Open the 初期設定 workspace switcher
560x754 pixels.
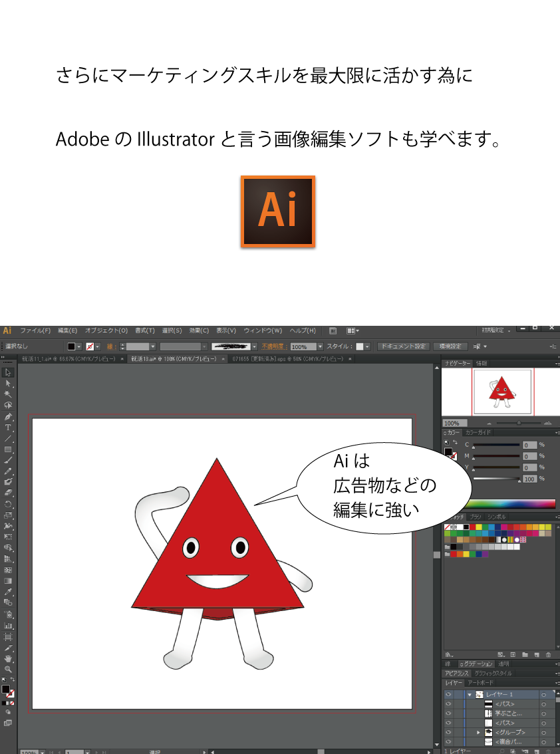click(x=495, y=330)
